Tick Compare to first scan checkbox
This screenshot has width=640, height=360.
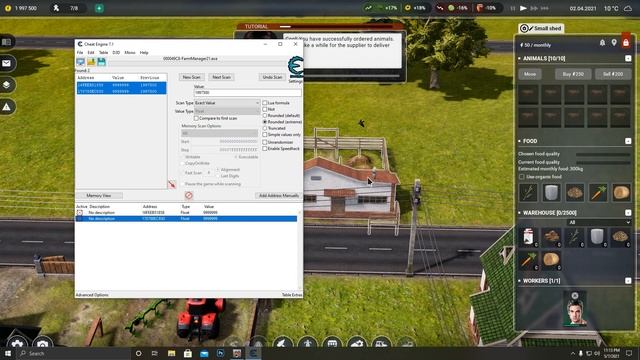(x=196, y=118)
